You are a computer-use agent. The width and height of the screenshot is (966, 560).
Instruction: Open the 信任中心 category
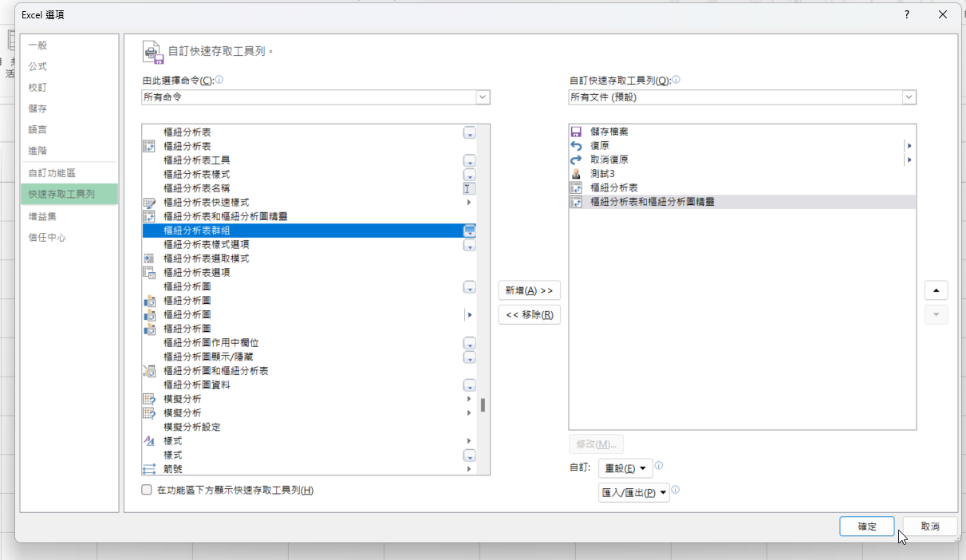[x=69, y=238]
